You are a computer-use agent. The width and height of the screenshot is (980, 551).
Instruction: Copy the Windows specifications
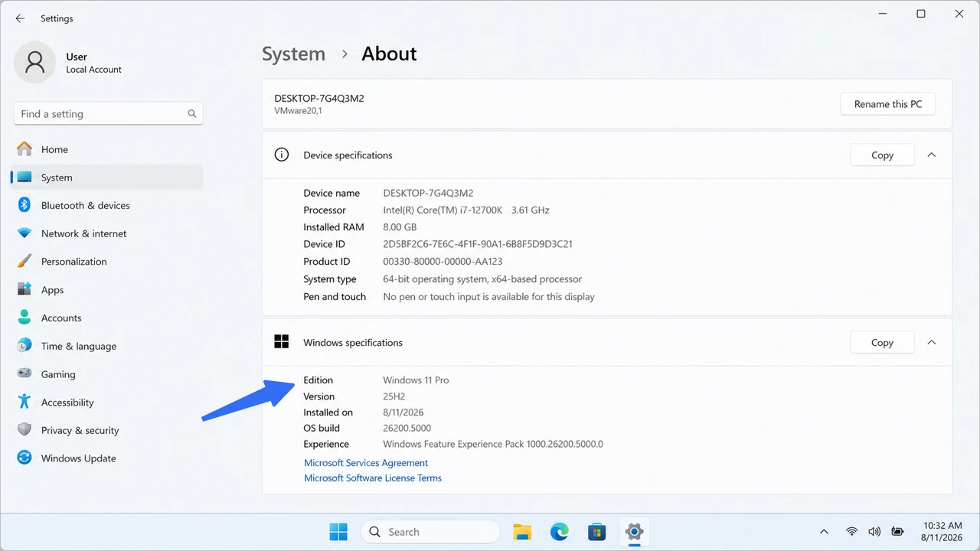(882, 342)
